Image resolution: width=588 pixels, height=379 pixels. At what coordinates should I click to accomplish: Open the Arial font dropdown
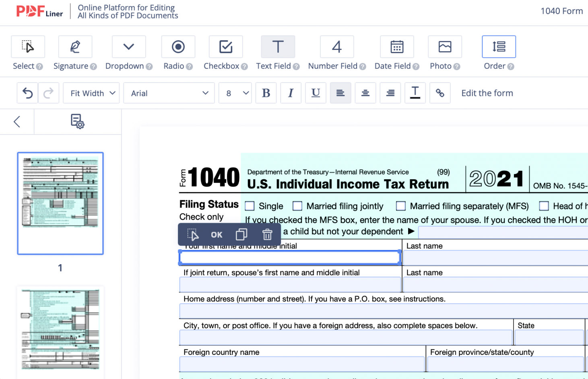pos(169,93)
